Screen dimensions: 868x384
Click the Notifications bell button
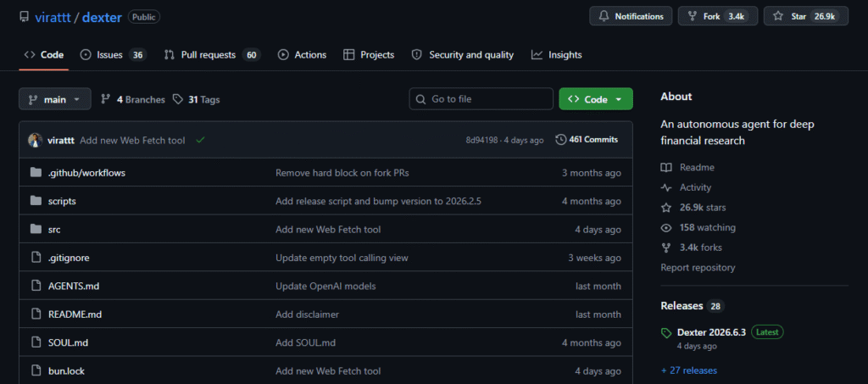(631, 16)
